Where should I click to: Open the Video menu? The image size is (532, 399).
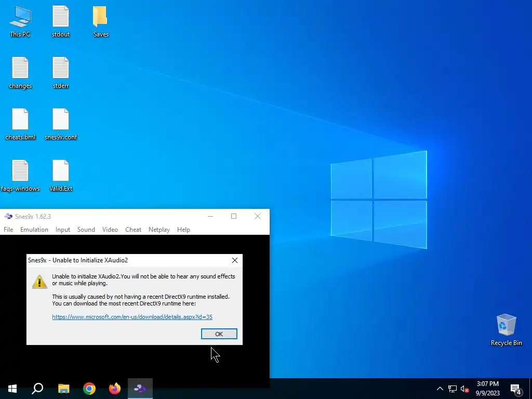pyautogui.click(x=110, y=230)
